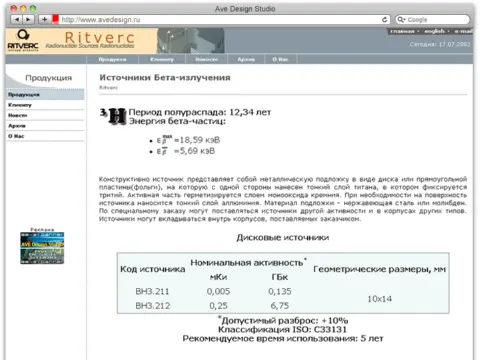
Task: Click the red site favicon in the address bar
Action: (55, 19)
